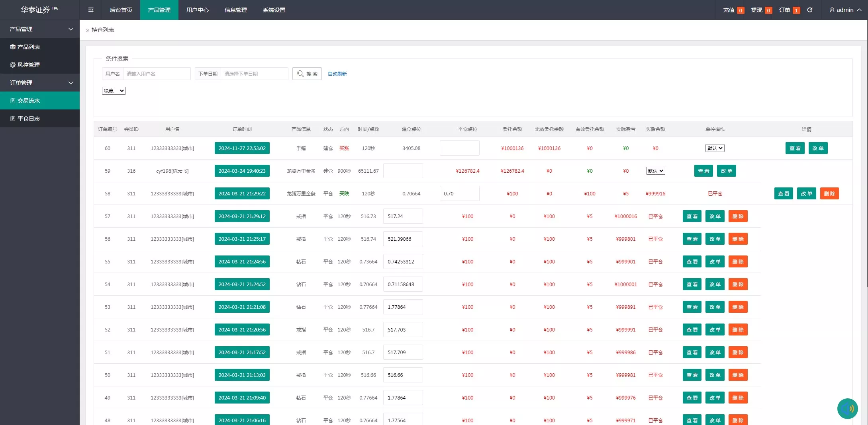Open the filter dropdown below 用户名
868x425 pixels.
(114, 91)
